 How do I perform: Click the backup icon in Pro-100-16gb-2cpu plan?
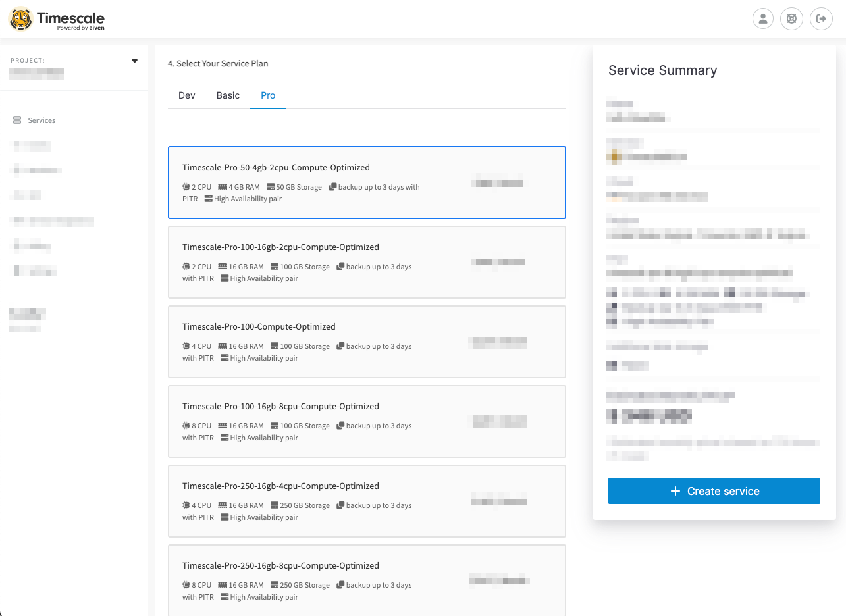pos(340,267)
